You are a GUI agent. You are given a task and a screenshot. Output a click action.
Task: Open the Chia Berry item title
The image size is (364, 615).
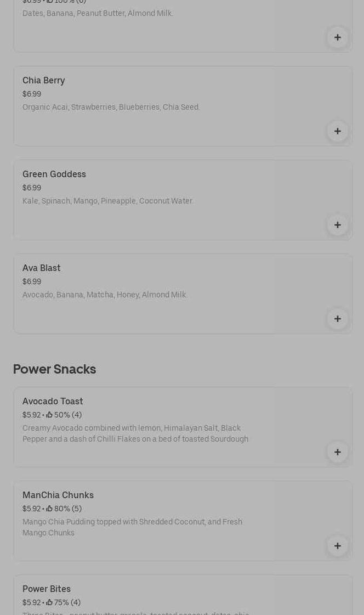pyautogui.click(x=44, y=81)
